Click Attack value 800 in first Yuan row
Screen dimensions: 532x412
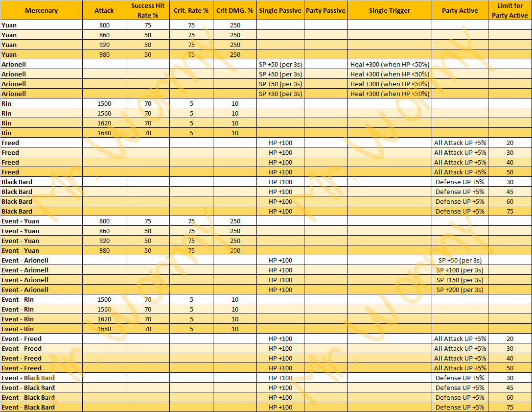click(x=104, y=25)
